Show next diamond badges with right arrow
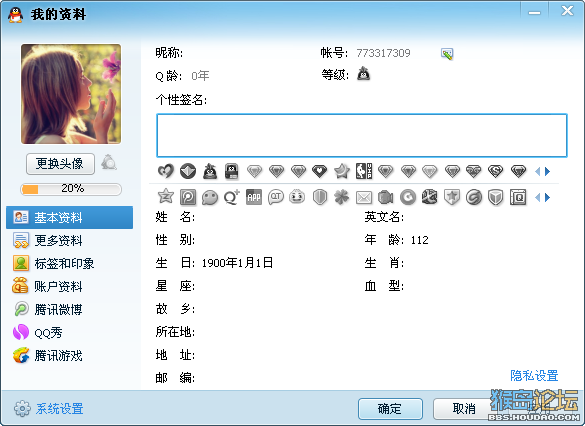This screenshot has height=426, width=585. coord(547,171)
